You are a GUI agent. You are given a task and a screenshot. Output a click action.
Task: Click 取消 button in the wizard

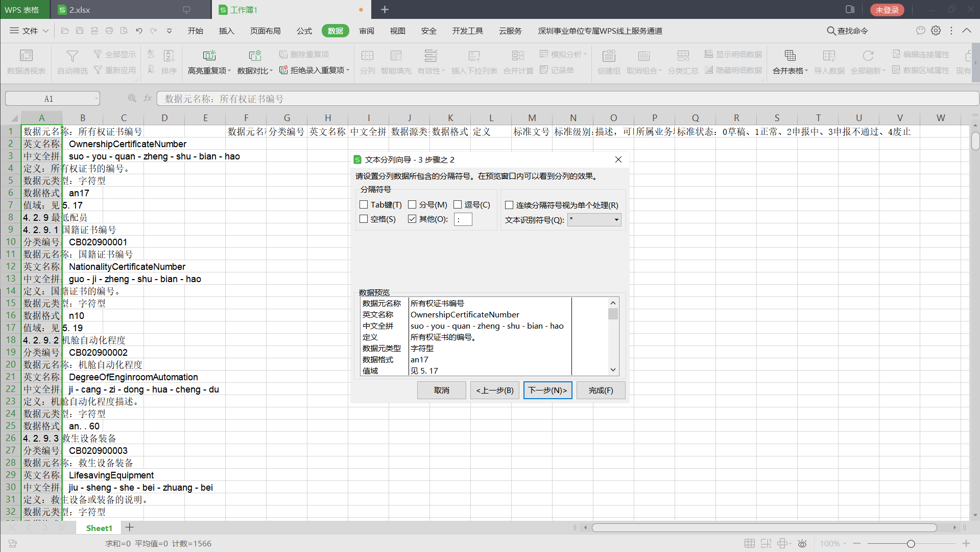point(442,390)
